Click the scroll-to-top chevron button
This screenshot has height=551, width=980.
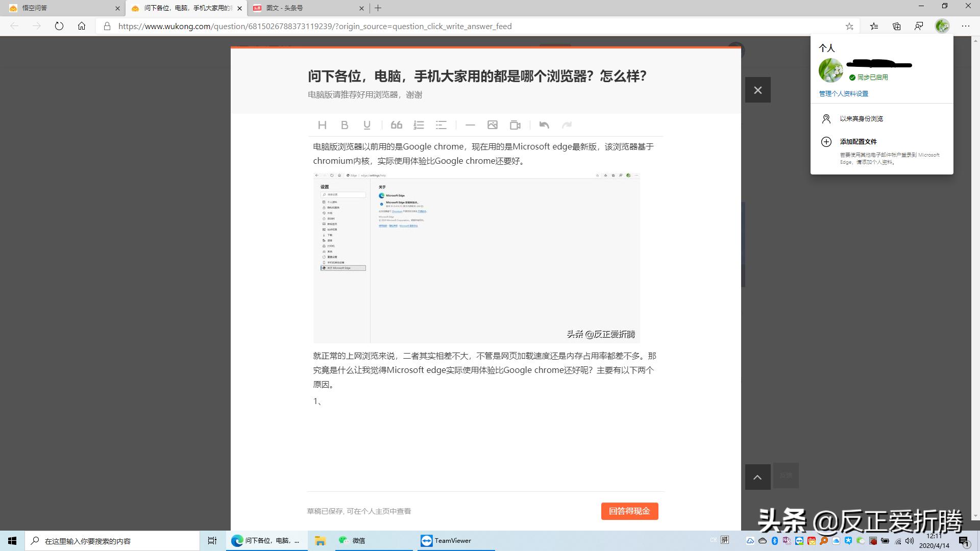[x=757, y=477]
